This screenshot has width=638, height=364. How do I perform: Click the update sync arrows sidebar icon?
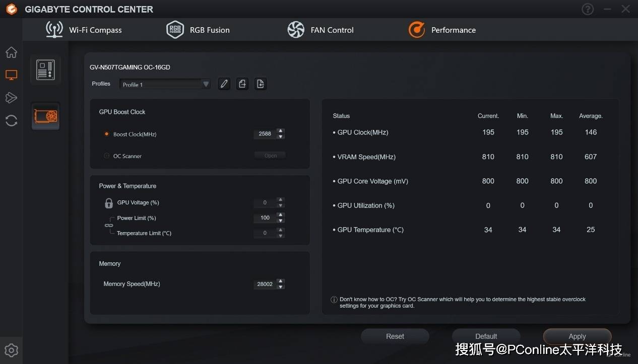(x=11, y=120)
